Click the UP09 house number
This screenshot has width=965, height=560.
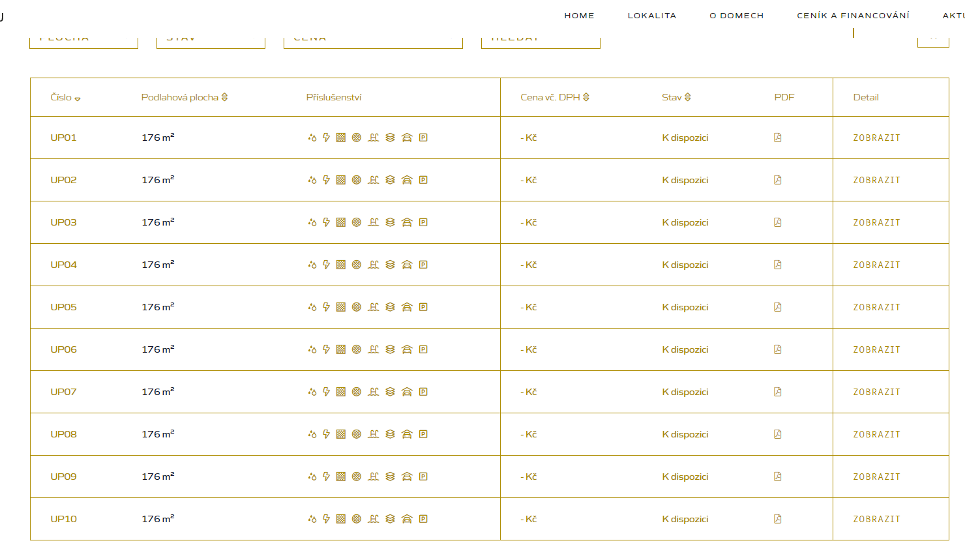[63, 477]
